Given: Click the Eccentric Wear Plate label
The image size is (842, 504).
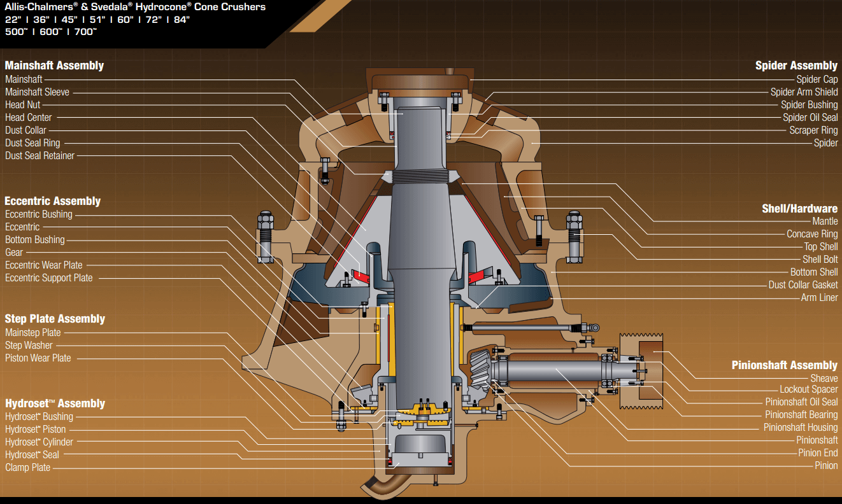Looking at the screenshot, I should 44,265.
